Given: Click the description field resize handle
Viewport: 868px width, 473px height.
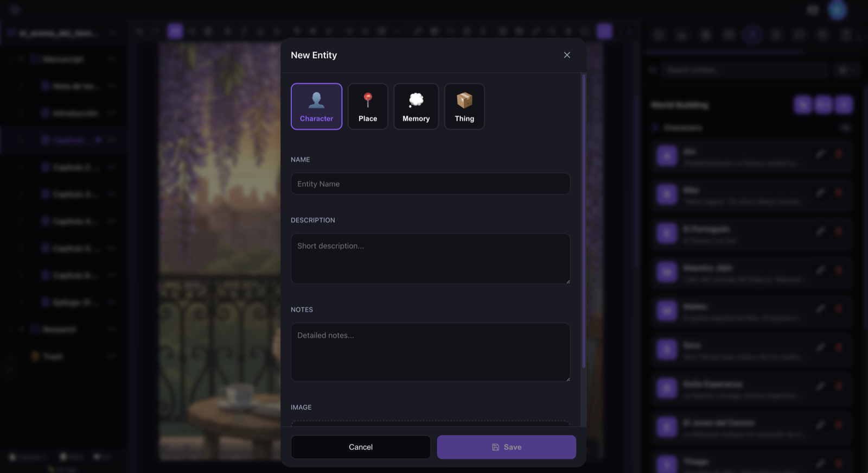Looking at the screenshot, I should pyautogui.click(x=567, y=281).
